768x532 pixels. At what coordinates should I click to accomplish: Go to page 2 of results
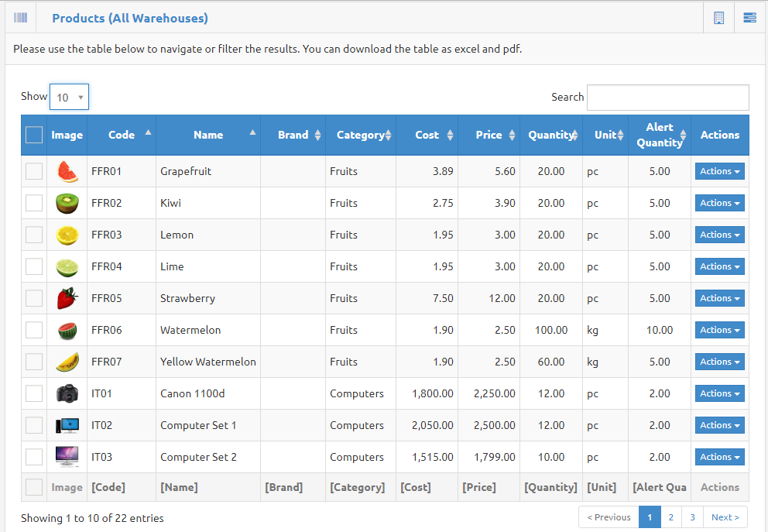[x=671, y=517]
